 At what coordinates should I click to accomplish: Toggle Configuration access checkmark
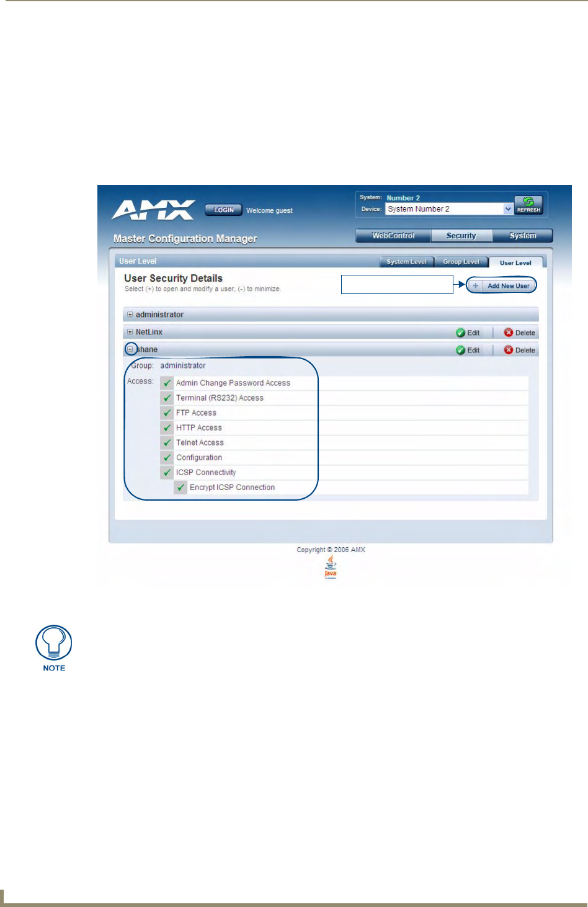[167, 457]
